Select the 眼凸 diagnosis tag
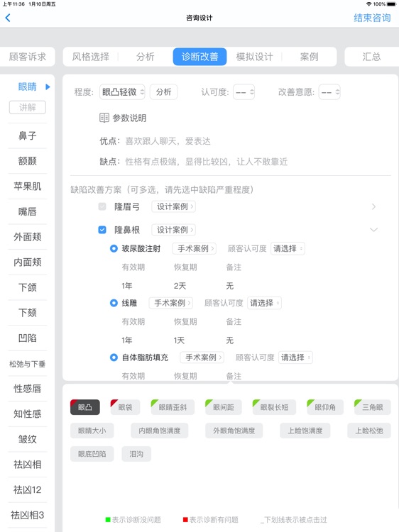The height and width of the screenshot is (532, 399). (x=85, y=407)
